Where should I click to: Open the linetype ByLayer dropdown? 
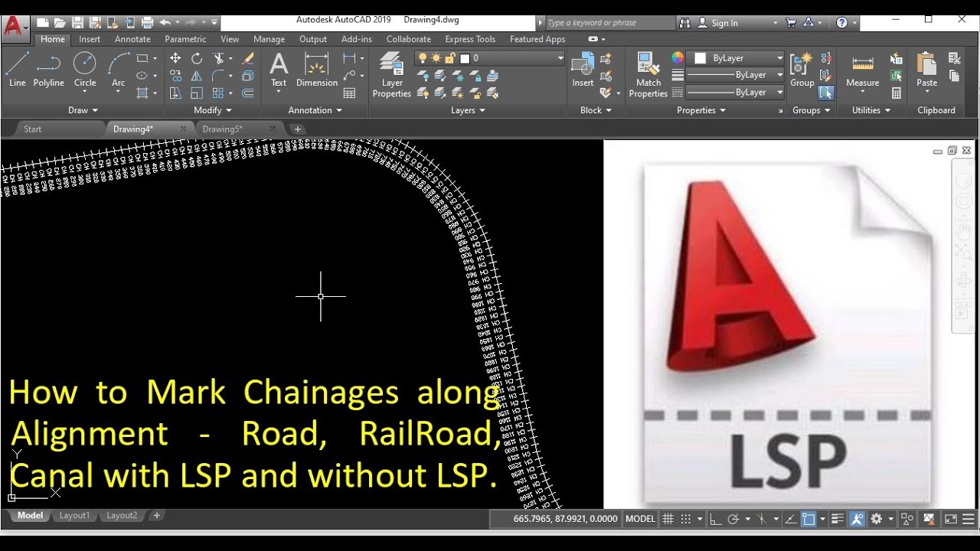click(734, 92)
